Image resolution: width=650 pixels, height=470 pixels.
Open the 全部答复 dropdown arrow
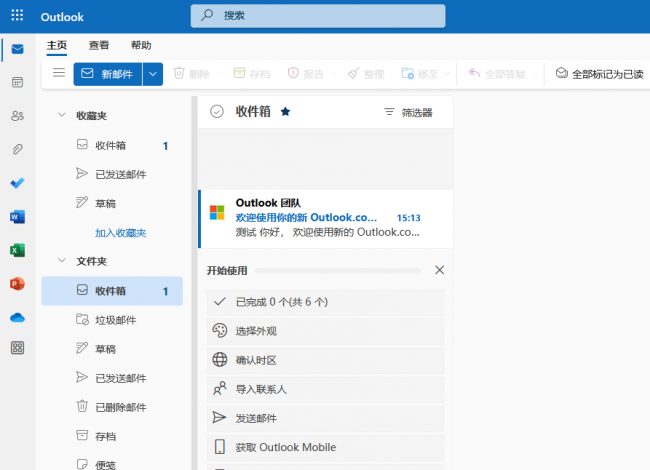pyautogui.click(x=535, y=74)
